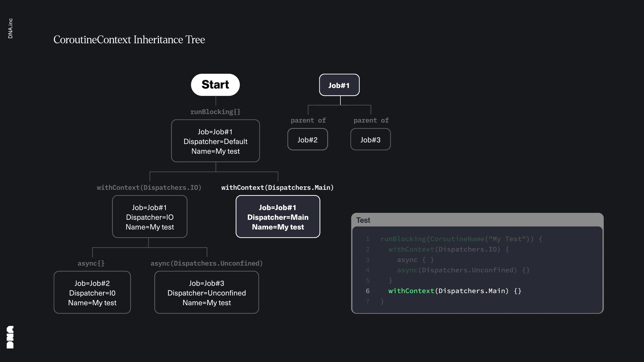Click code line 1 runBlocking call
644x362 pixels.
coord(461,239)
